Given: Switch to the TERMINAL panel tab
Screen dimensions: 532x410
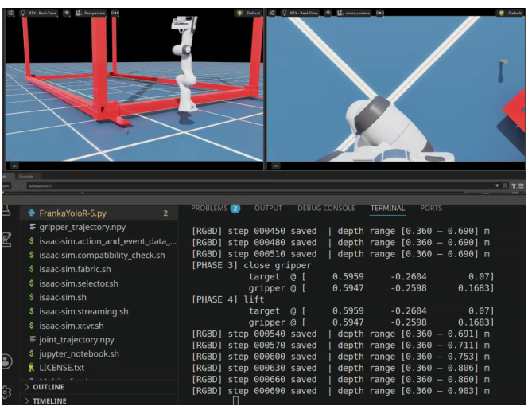Looking at the screenshot, I should pyautogui.click(x=387, y=209).
